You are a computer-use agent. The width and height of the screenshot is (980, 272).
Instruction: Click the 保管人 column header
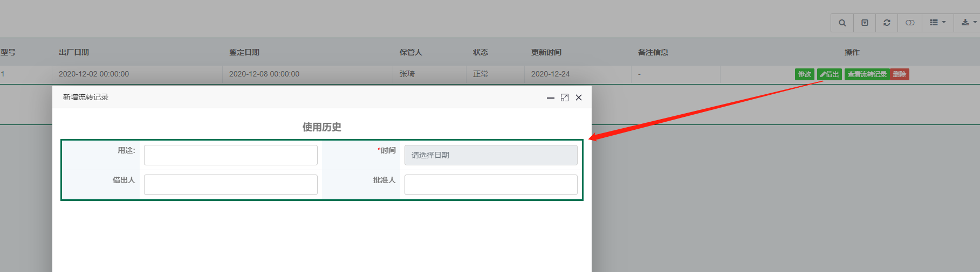point(410,52)
